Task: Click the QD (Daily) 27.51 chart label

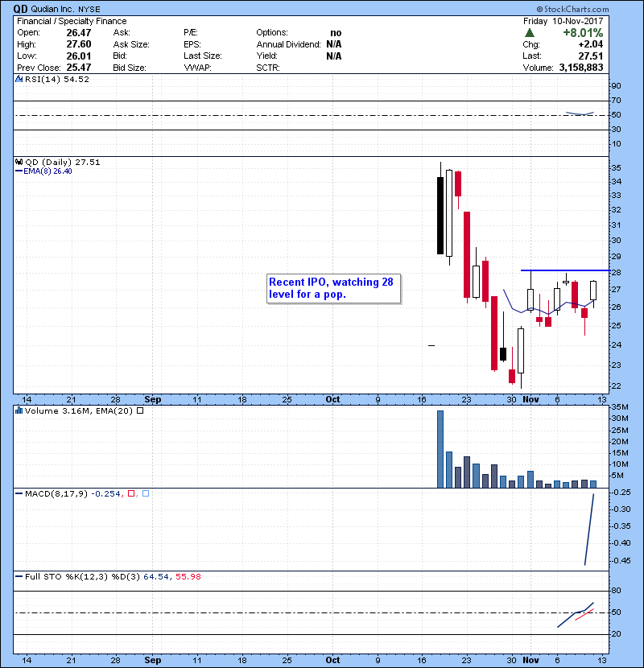Action: (x=63, y=162)
